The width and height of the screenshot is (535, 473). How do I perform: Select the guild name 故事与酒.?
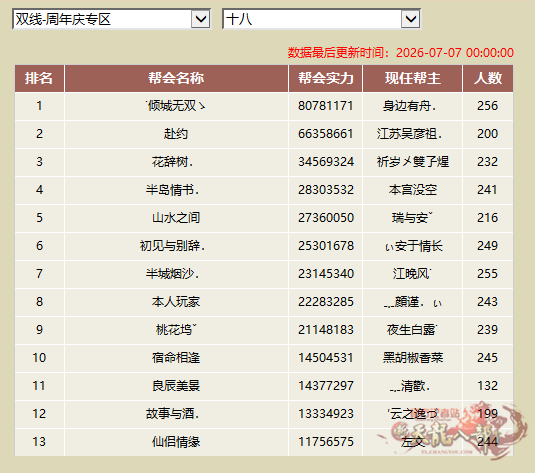(x=172, y=414)
